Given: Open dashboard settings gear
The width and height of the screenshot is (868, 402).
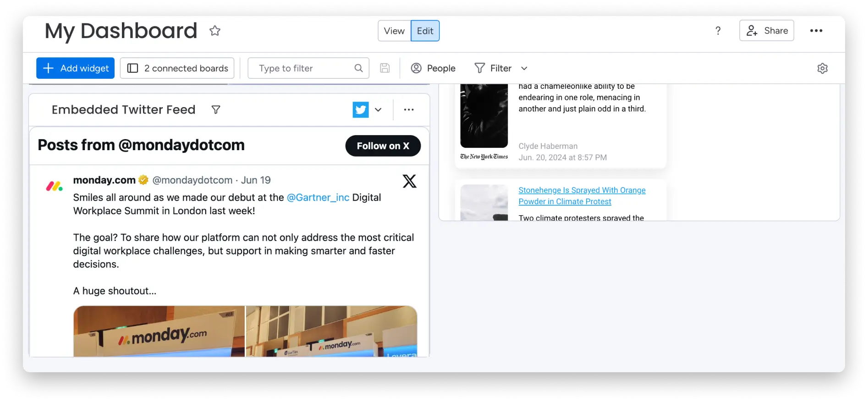Looking at the screenshot, I should point(823,68).
